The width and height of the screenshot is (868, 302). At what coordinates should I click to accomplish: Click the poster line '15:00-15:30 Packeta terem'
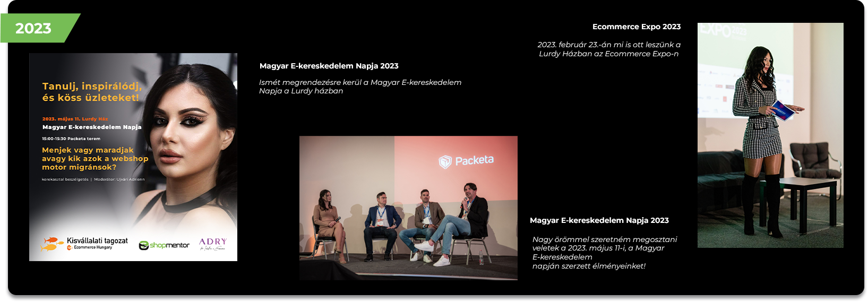coord(71,139)
